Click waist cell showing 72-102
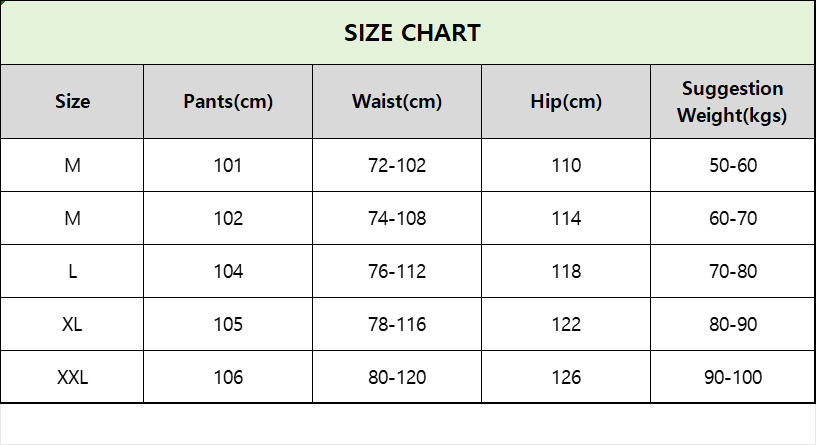The width and height of the screenshot is (816, 445). pyautogui.click(x=397, y=165)
